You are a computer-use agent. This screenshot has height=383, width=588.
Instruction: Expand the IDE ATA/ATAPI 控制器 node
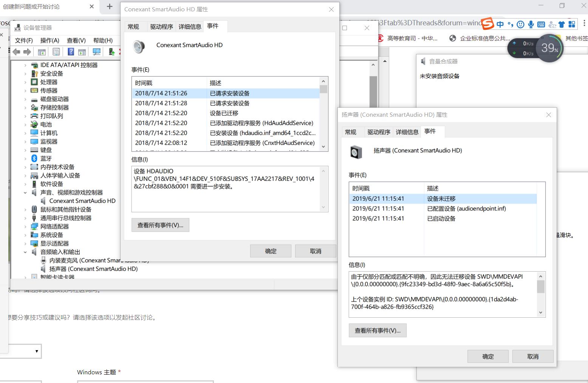click(x=25, y=65)
